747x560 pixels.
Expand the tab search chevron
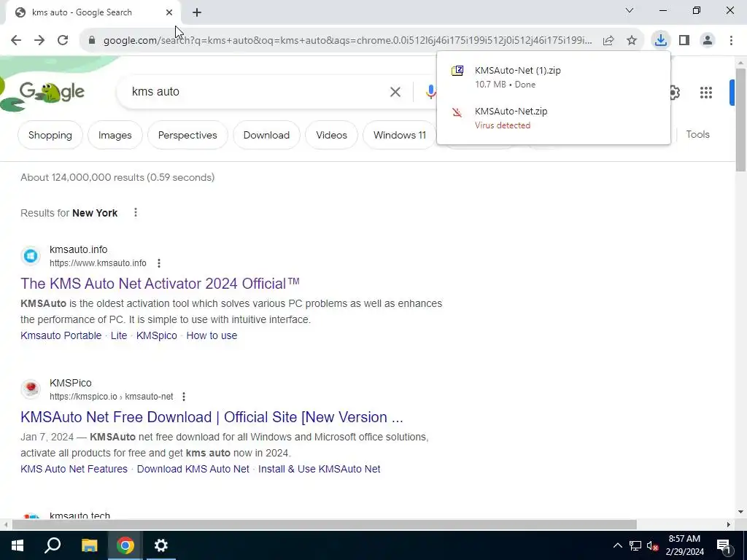click(x=630, y=10)
